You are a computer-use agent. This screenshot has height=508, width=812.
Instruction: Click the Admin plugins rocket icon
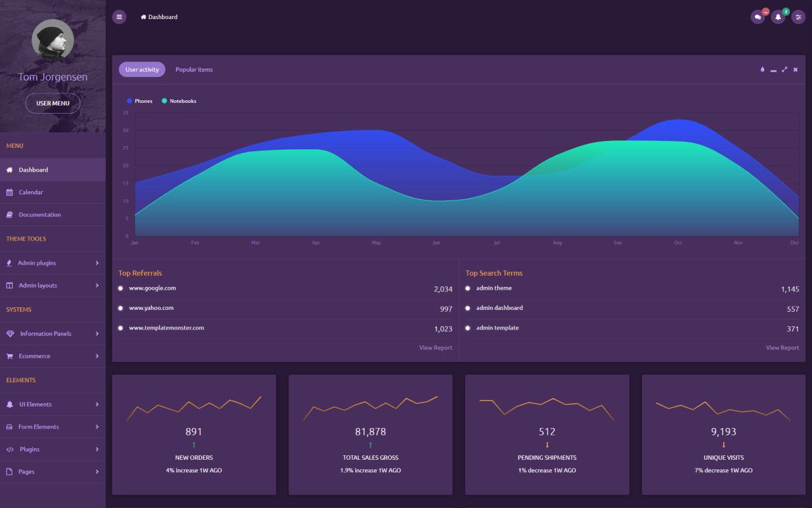pos(10,263)
